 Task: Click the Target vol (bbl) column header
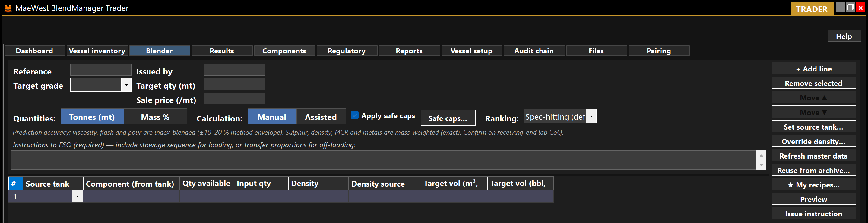tap(521, 183)
